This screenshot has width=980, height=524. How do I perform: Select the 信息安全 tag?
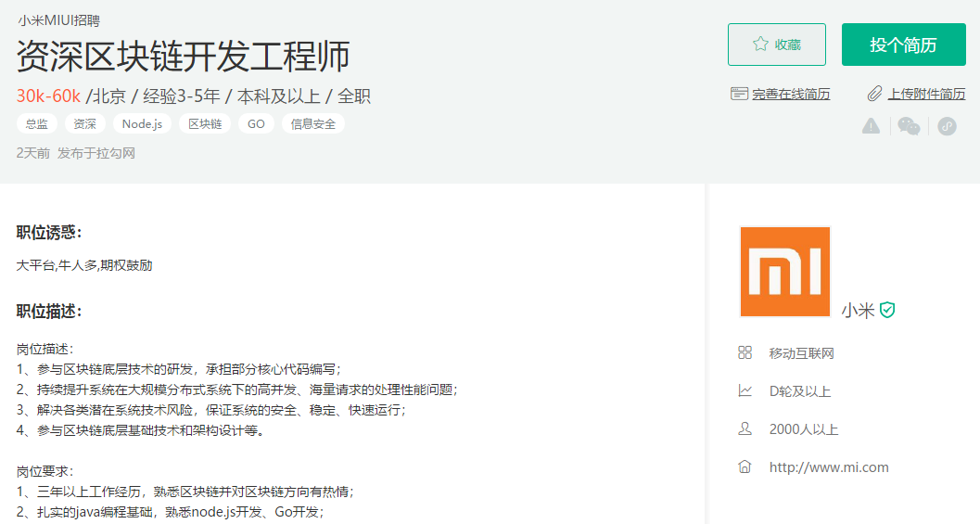pos(313,123)
